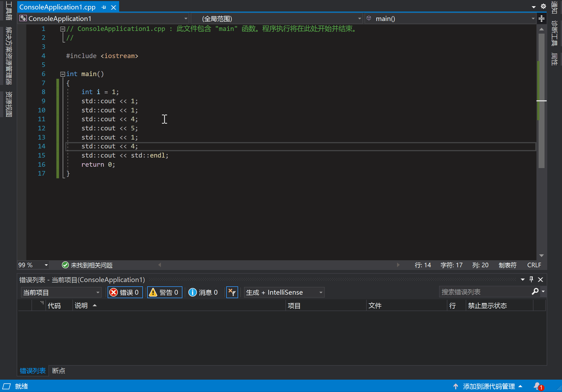
Task: Open the zoom 99 % dropdown
Action: 46,265
